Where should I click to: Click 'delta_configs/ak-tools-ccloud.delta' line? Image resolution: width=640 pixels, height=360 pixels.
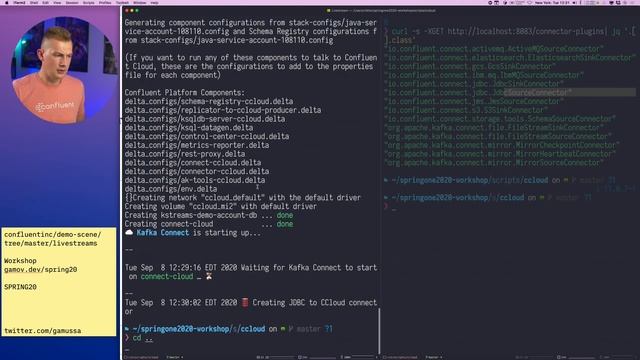[x=195, y=180]
